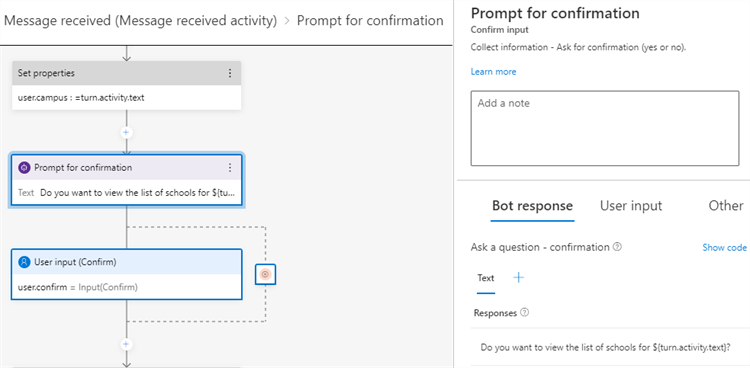Open Prompt for confirmation node's three-dot menu
This screenshot has width=750, height=368.
[230, 167]
